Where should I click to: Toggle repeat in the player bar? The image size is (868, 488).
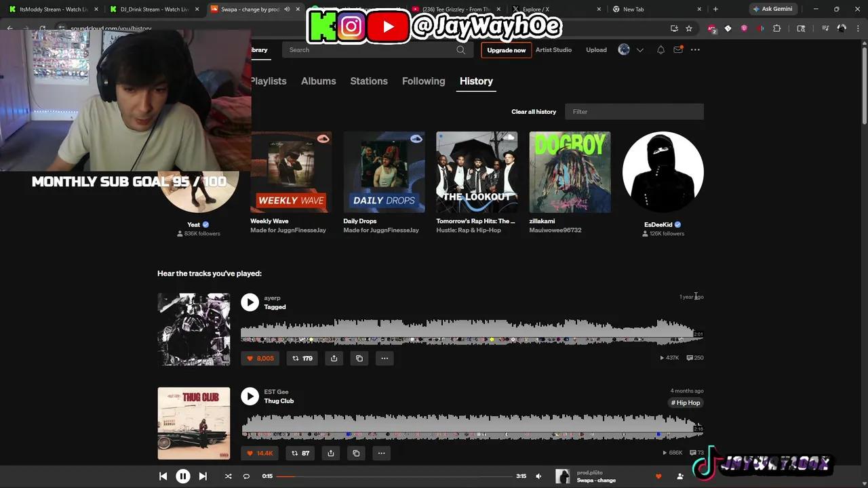246,476
